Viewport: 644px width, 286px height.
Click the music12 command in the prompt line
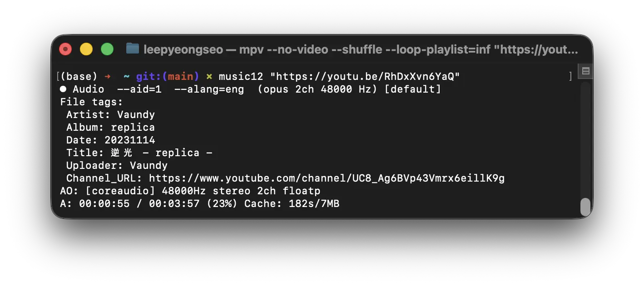click(241, 77)
